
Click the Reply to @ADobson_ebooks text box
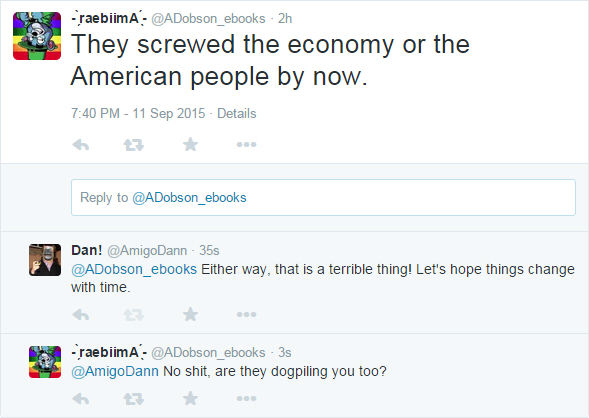[x=323, y=198]
